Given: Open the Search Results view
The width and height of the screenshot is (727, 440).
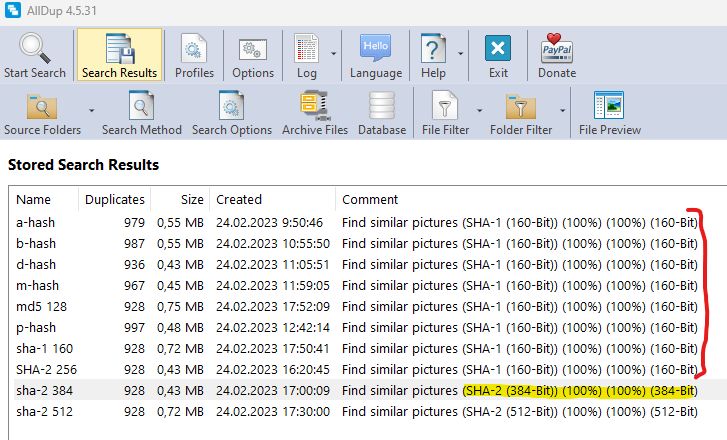Looking at the screenshot, I should pyautogui.click(x=119, y=48).
